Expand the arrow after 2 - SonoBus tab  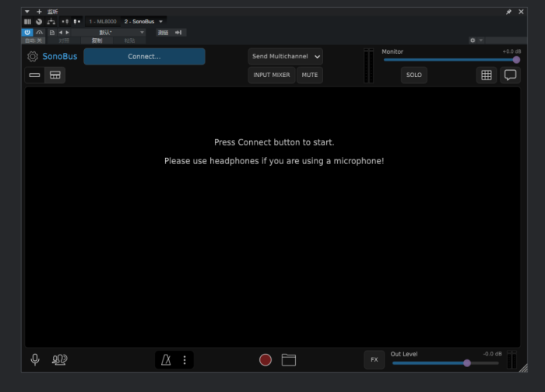(161, 22)
